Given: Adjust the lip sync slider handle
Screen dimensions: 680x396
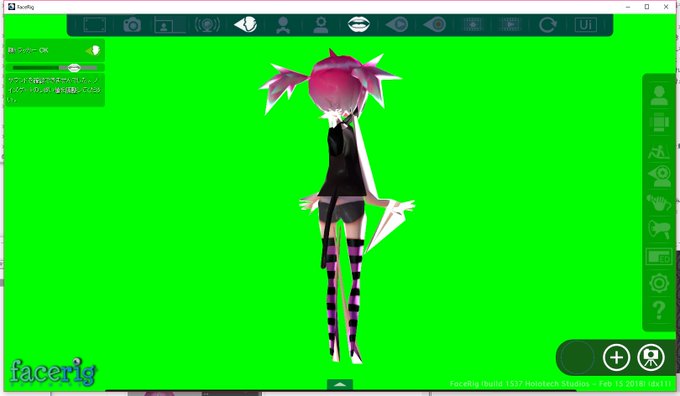Looking at the screenshot, I should pos(74,68).
